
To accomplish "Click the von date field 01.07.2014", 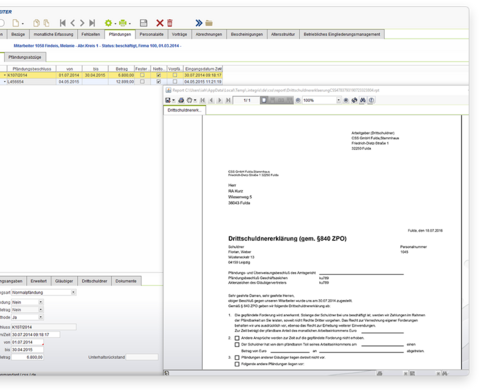I will (x=27, y=342).
